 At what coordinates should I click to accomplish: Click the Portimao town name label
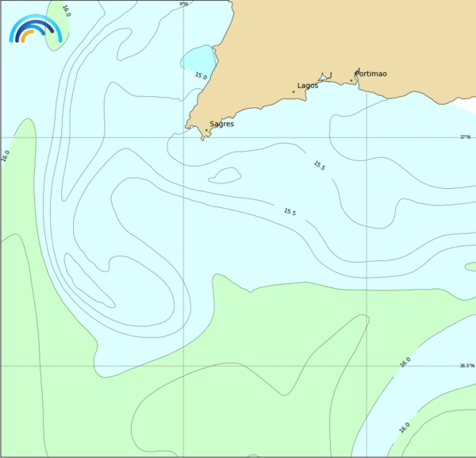(x=371, y=74)
